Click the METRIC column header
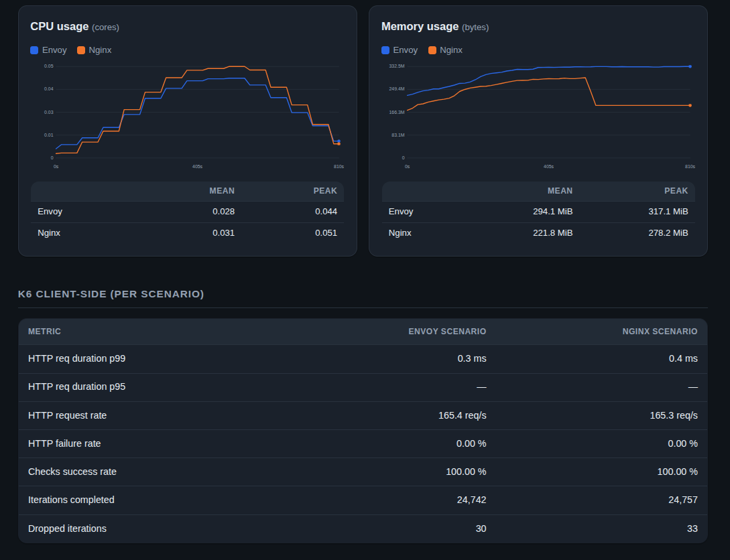 tap(44, 332)
